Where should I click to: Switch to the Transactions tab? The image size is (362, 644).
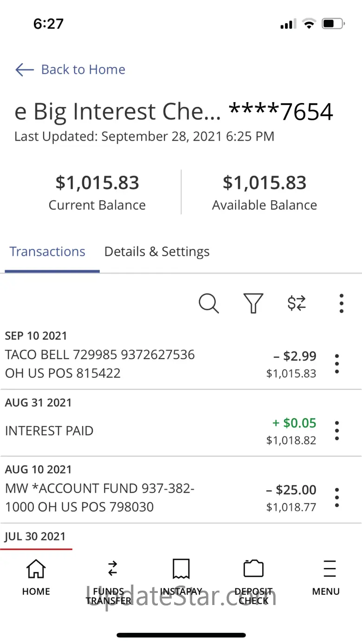pyautogui.click(x=47, y=252)
